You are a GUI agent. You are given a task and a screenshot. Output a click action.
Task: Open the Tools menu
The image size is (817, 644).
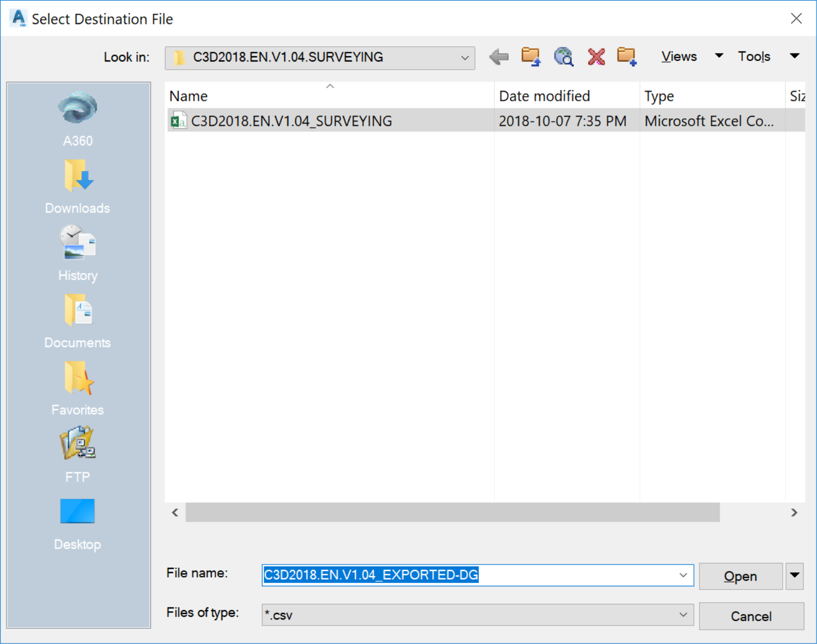pos(754,57)
